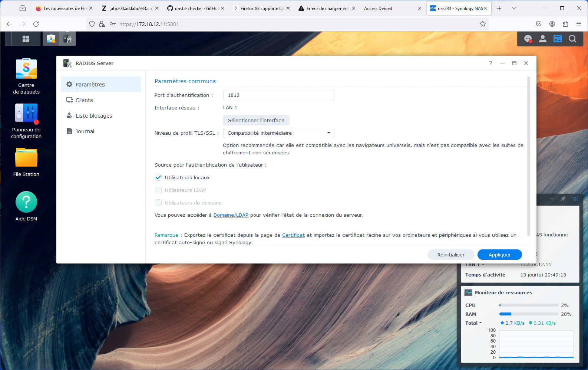The image size is (588, 370).
Task: Switch to Les nouveautés de Firefox tab
Action: click(x=64, y=8)
